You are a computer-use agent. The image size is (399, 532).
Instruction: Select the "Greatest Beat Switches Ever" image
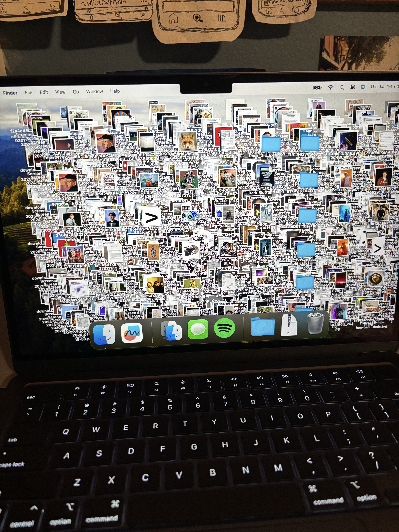(x=228, y=249)
